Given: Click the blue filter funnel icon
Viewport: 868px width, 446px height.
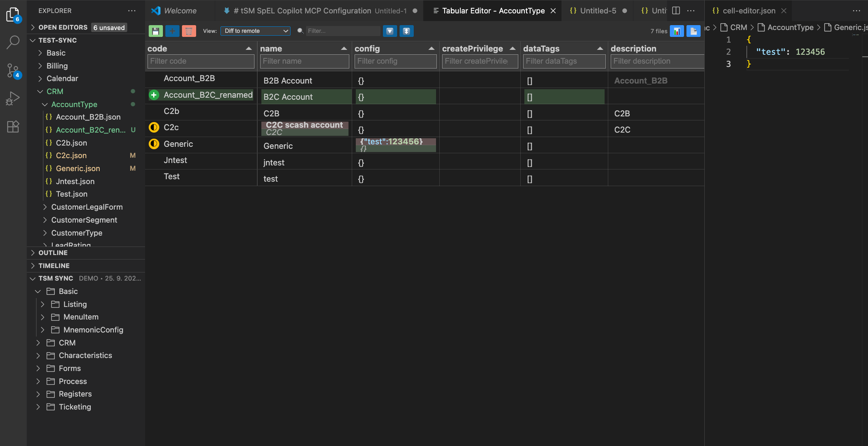Looking at the screenshot, I should 390,31.
